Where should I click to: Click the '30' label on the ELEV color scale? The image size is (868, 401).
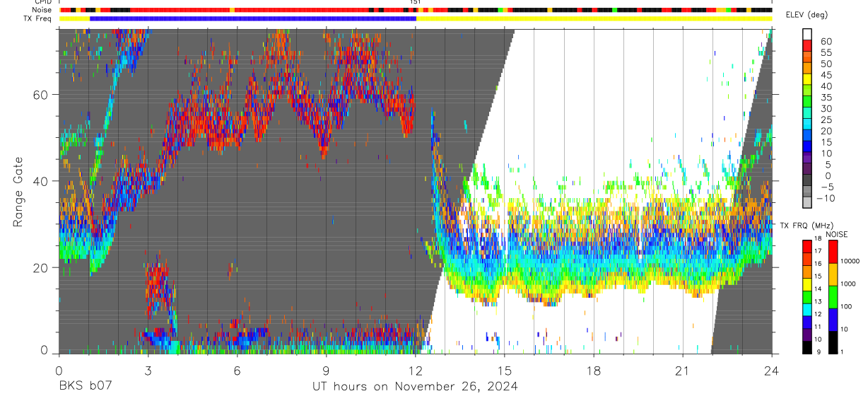826,108
